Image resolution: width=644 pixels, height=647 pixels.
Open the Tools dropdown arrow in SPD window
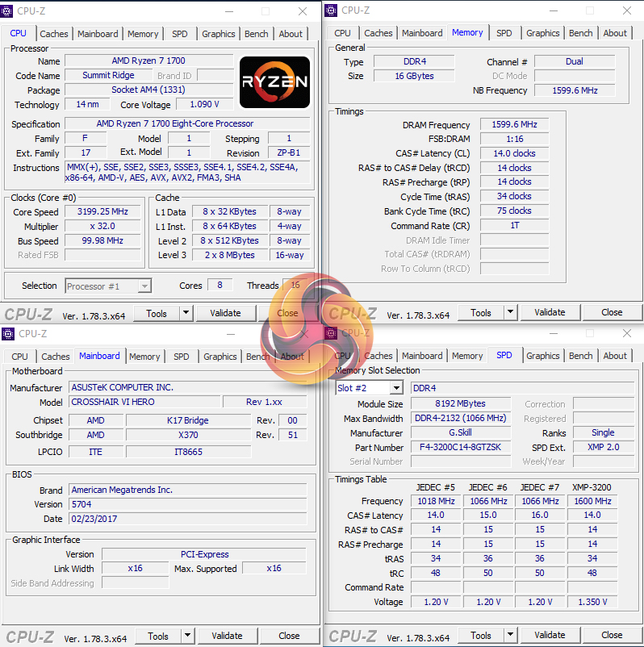click(511, 635)
